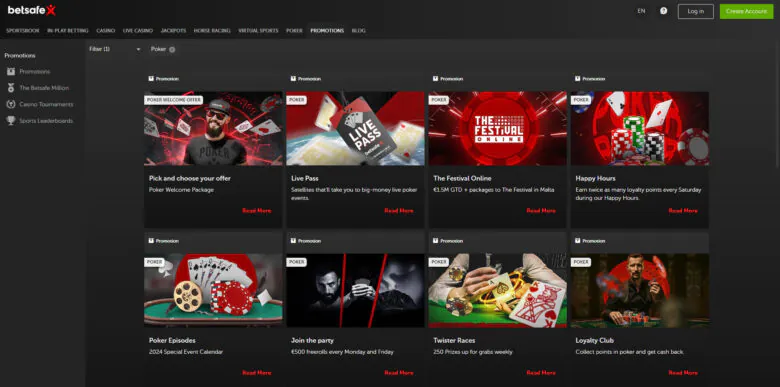Open the Join the party banner image
This screenshot has height=387, width=780.
click(x=355, y=290)
